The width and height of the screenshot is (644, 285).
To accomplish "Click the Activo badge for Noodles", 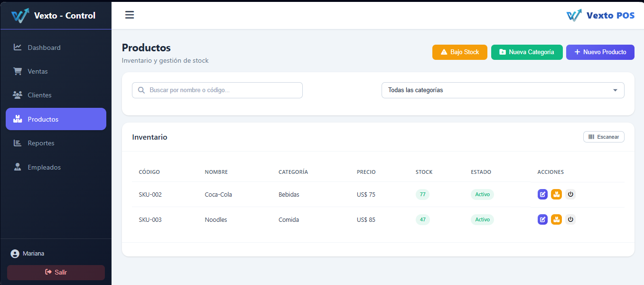I will 482,219.
